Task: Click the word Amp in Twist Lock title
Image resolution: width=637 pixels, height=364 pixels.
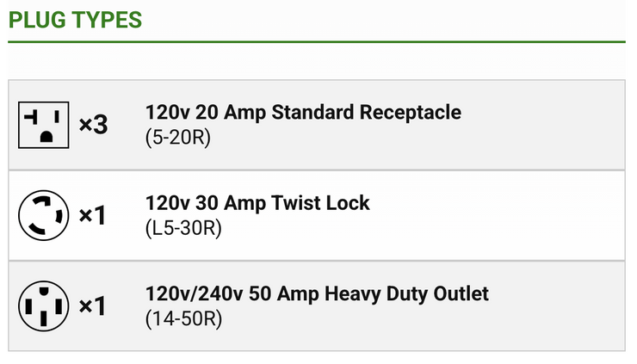Action: (x=244, y=204)
